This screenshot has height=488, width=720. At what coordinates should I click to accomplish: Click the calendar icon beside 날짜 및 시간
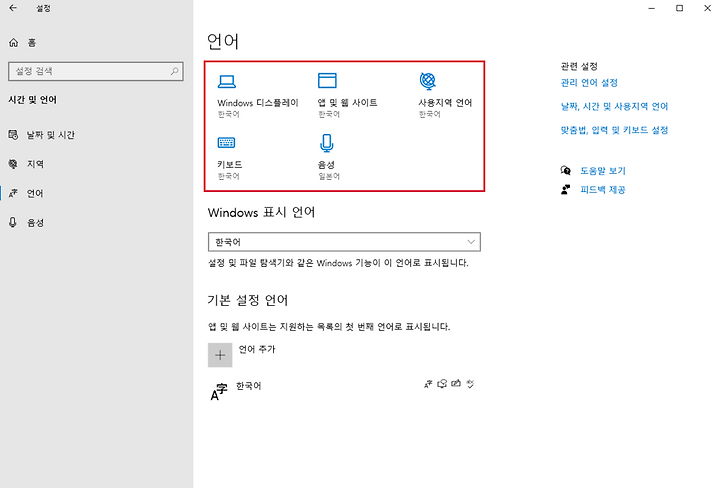click(13, 135)
